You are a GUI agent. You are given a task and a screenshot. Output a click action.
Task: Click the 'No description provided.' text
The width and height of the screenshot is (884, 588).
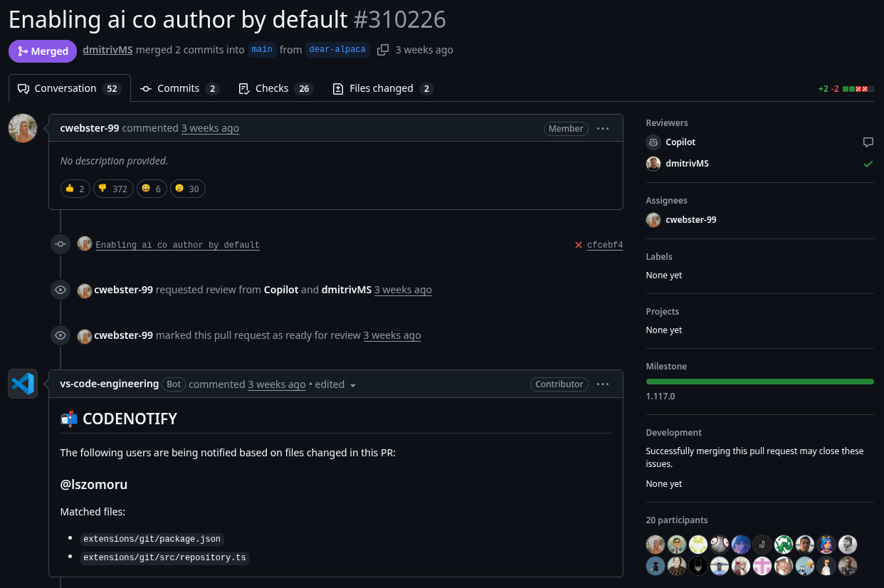tap(114, 161)
